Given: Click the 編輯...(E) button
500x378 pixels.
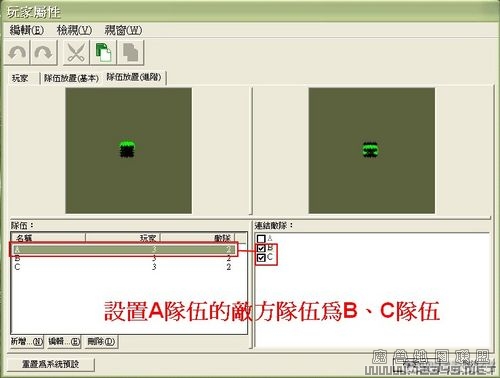Looking at the screenshot, I should coord(64,341).
